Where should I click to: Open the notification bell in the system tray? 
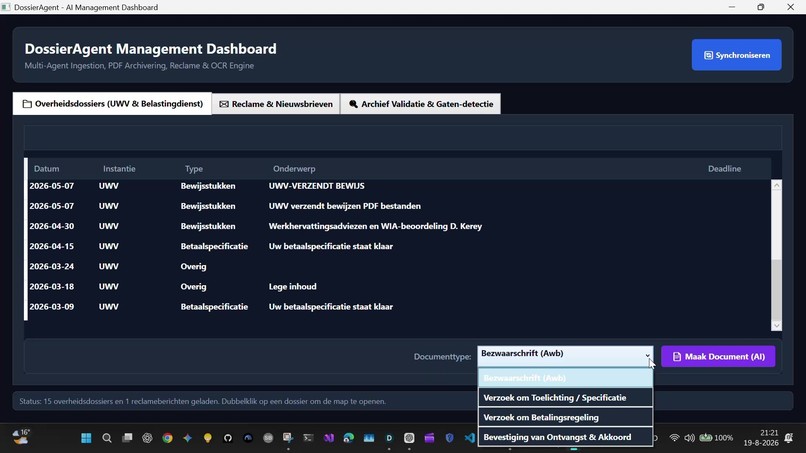(789, 438)
